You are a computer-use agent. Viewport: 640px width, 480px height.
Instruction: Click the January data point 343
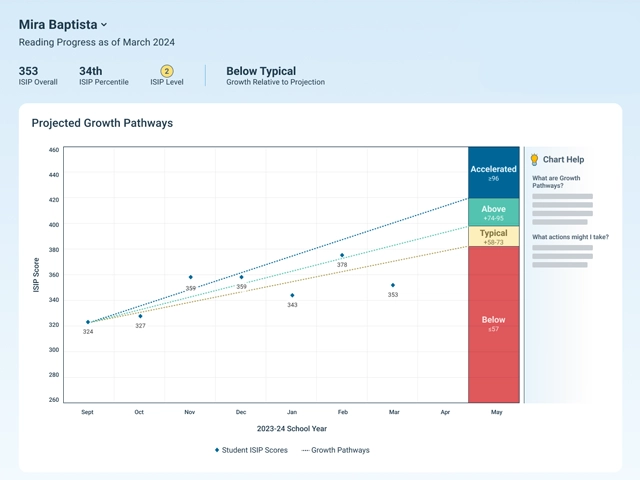pos(292,295)
